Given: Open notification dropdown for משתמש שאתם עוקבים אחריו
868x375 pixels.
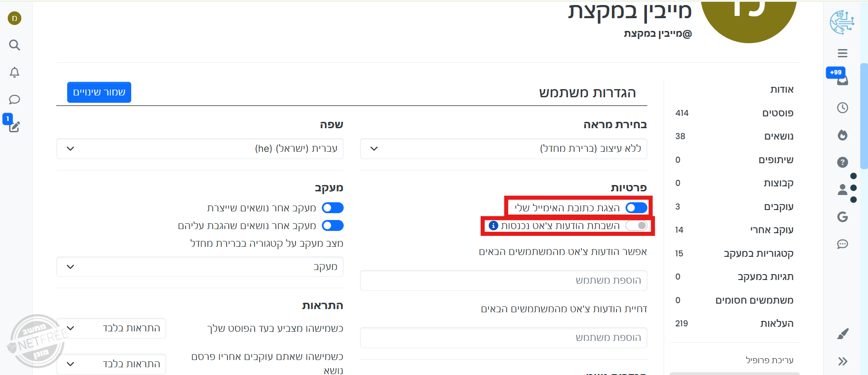Looking at the screenshot, I should point(111,364).
